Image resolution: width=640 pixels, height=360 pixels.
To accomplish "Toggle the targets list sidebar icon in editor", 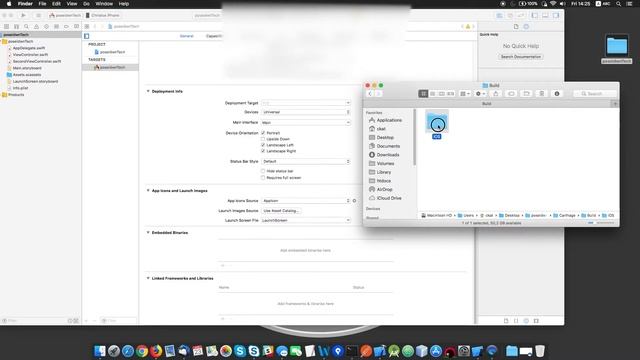I will click(87, 36).
